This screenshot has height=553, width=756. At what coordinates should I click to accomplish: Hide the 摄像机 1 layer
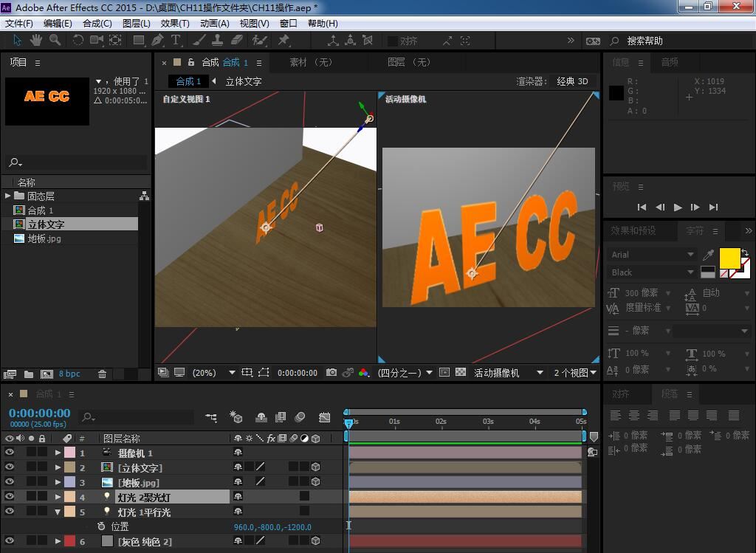10,453
